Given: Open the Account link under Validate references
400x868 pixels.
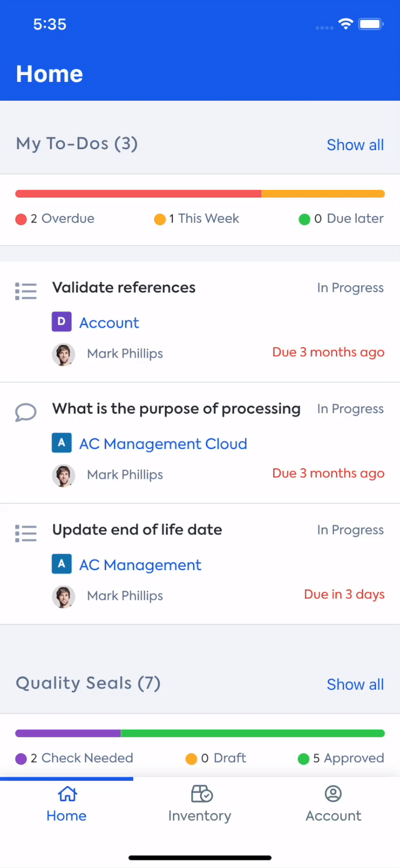Looking at the screenshot, I should click(109, 323).
